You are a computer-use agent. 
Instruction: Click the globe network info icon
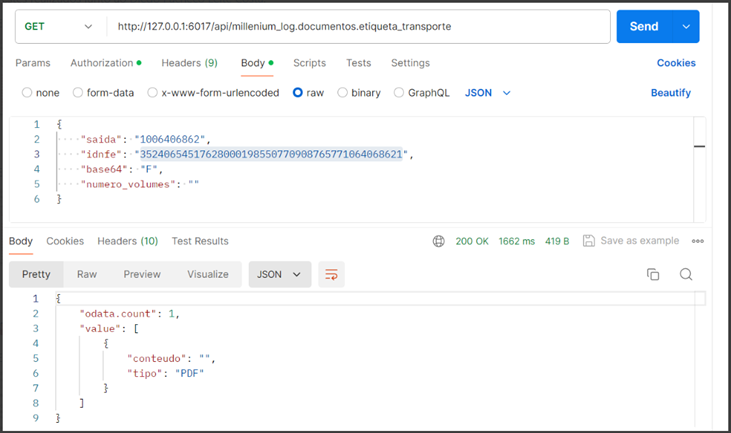439,241
